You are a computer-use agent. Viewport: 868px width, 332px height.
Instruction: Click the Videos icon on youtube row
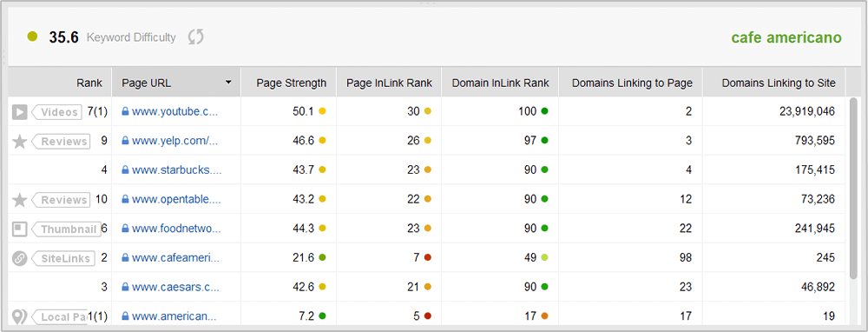[x=19, y=112]
